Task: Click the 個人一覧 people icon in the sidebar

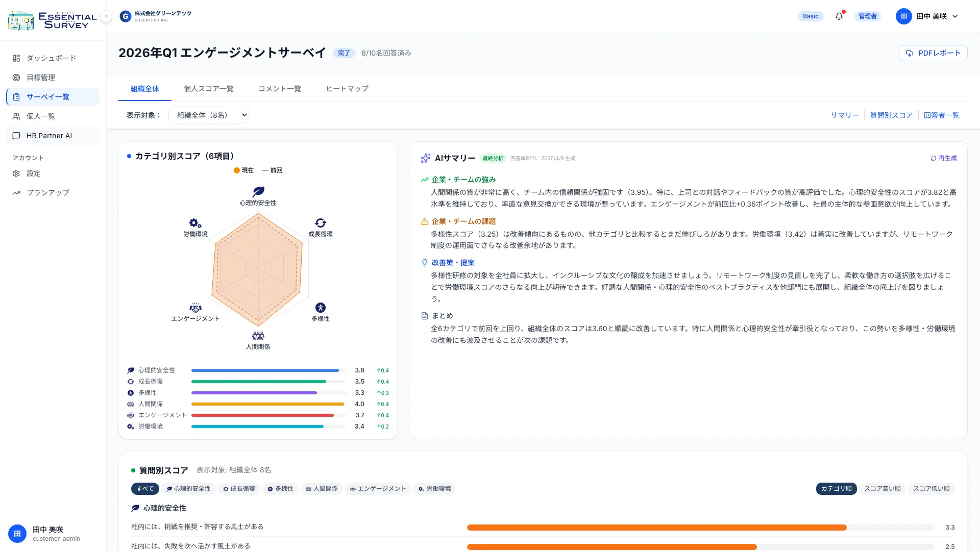Action: point(16,116)
